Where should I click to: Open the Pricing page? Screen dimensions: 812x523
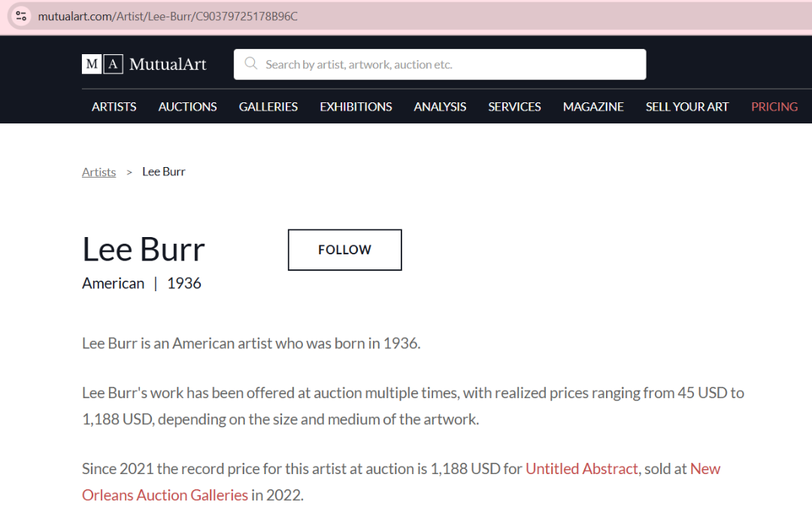tap(774, 107)
